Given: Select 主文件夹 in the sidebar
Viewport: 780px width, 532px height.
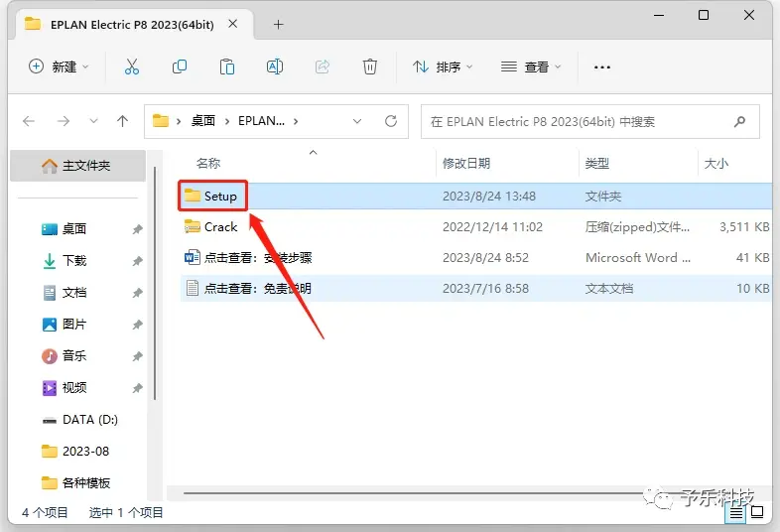Looking at the screenshot, I should click(x=77, y=166).
